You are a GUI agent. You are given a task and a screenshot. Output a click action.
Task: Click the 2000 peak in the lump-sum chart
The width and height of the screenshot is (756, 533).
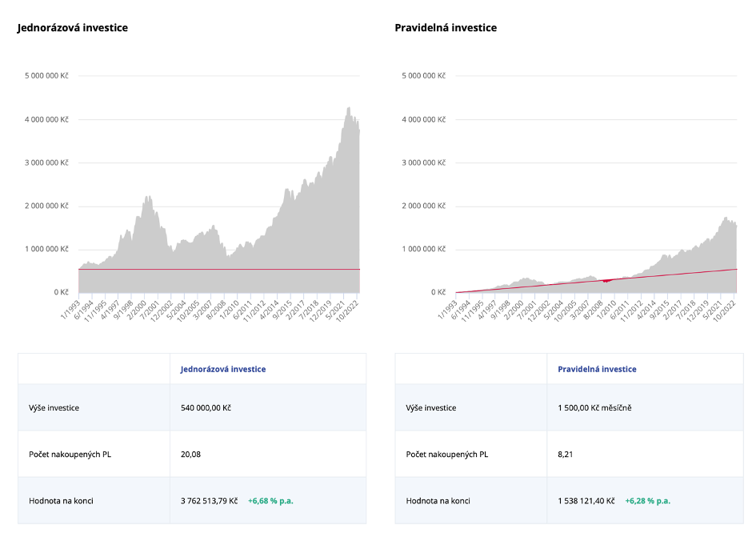[148, 198]
